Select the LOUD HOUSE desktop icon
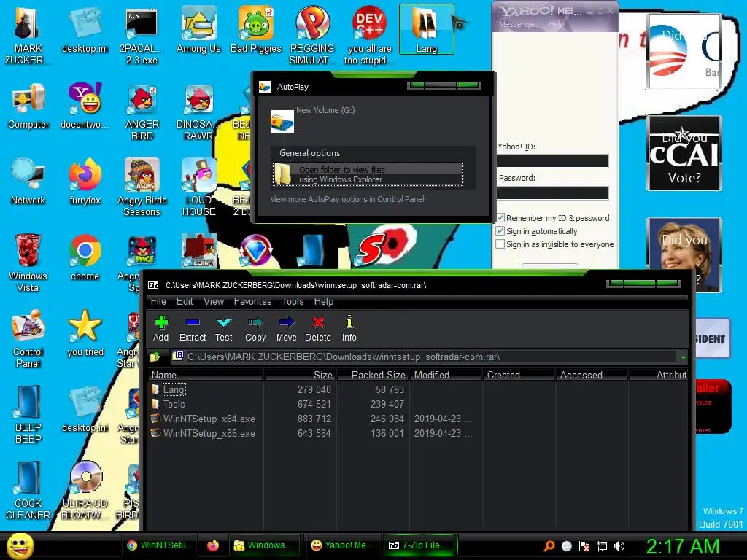 (x=198, y=188)
